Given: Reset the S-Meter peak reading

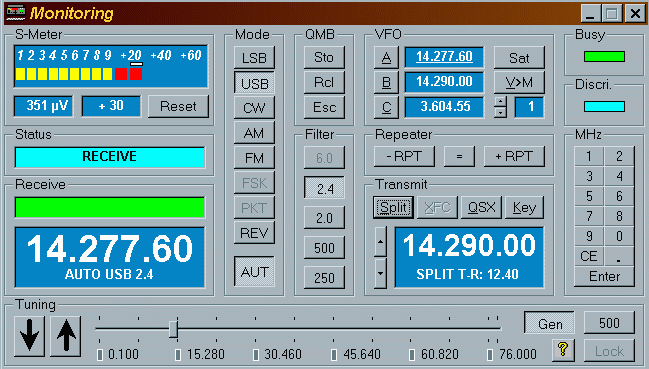Looking at the screenshot, I should (x=178, y=106).
